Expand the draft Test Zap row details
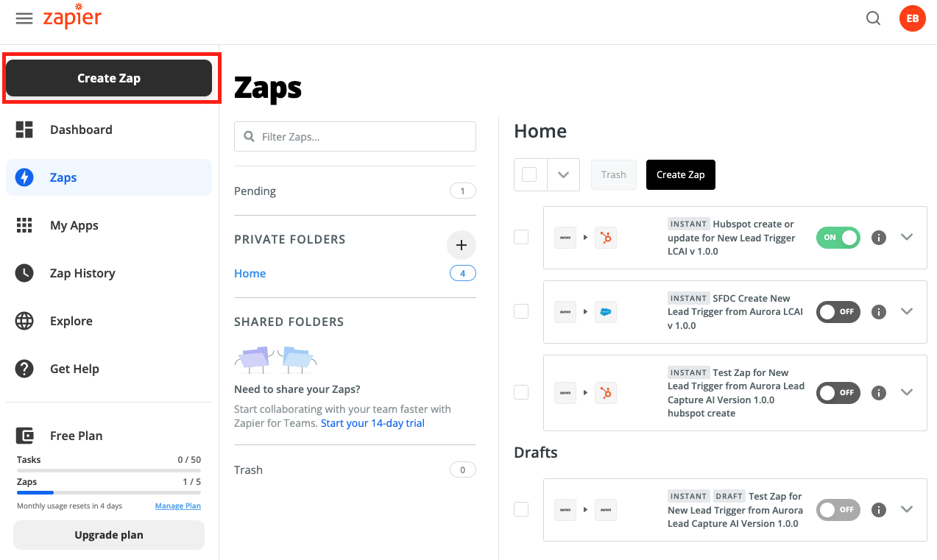This screenshot has height=560, width=937. tap(907, 508)
